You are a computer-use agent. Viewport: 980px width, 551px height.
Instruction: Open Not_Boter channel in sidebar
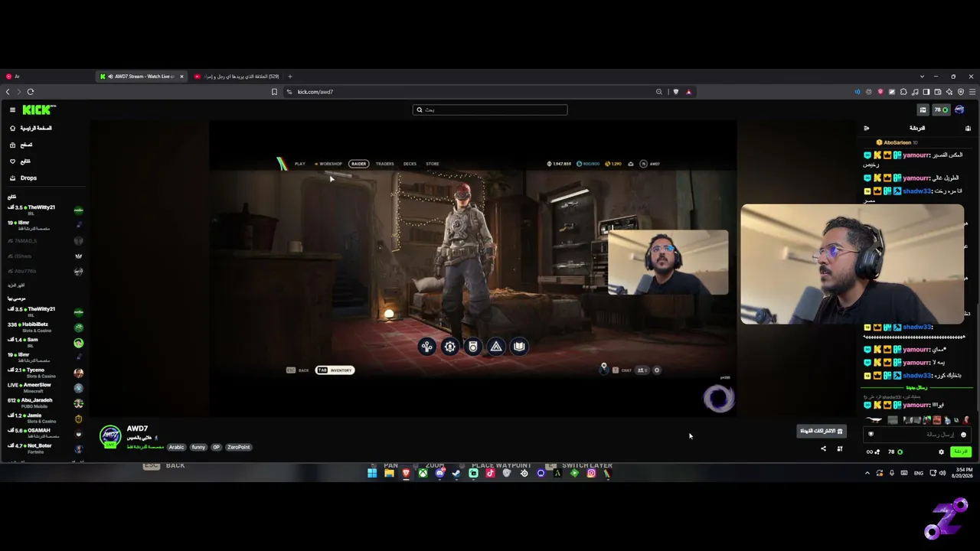tap(45, 448)
